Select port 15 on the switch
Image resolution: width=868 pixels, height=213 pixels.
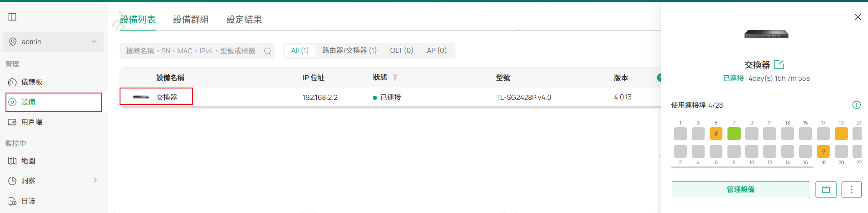click(805, 134)
